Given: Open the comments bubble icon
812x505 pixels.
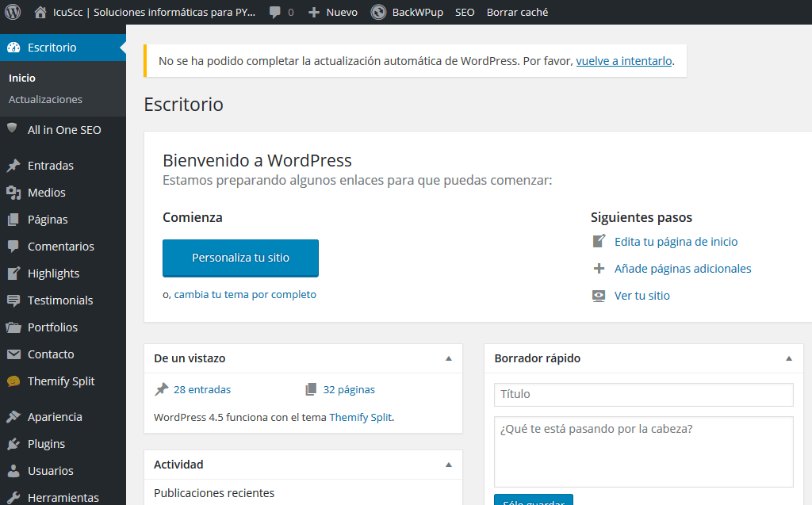Looking at the screenshot, I should pos(275,13).
